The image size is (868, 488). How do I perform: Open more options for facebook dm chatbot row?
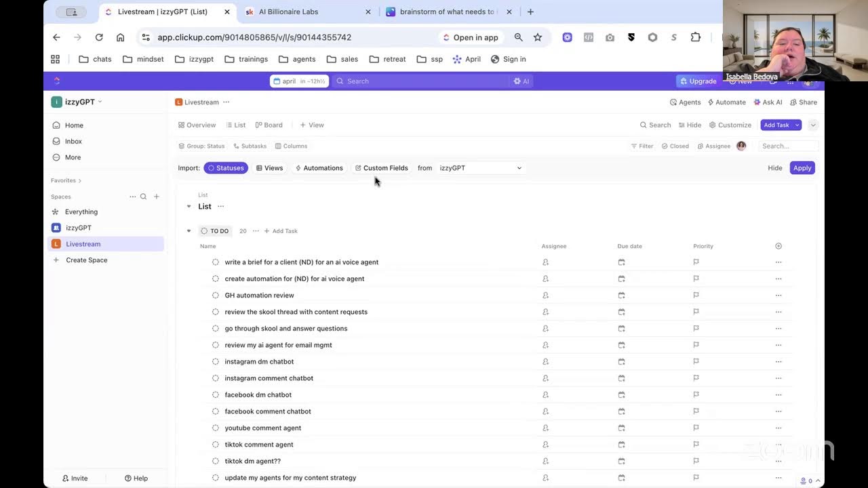click(x=778, y=395)
